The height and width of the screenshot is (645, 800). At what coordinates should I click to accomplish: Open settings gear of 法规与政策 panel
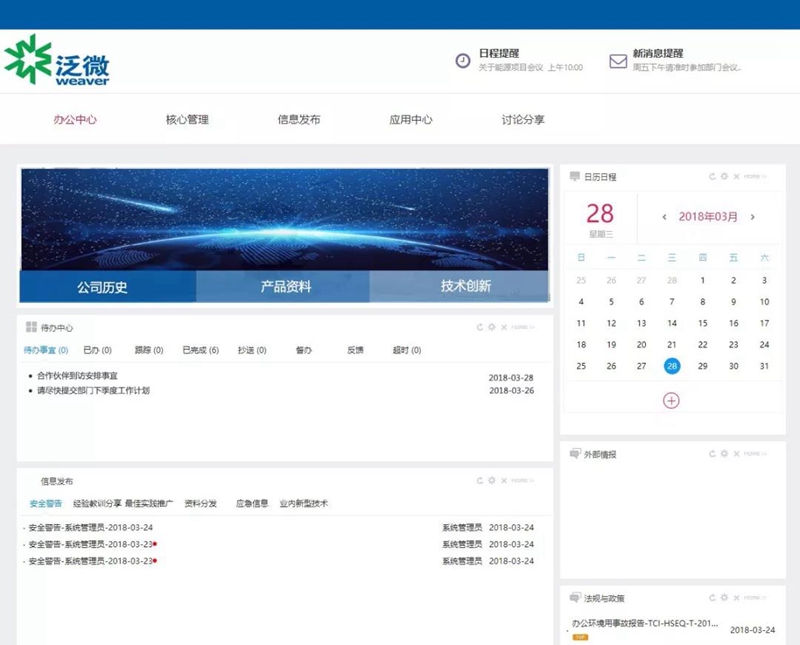coord(724,598)
